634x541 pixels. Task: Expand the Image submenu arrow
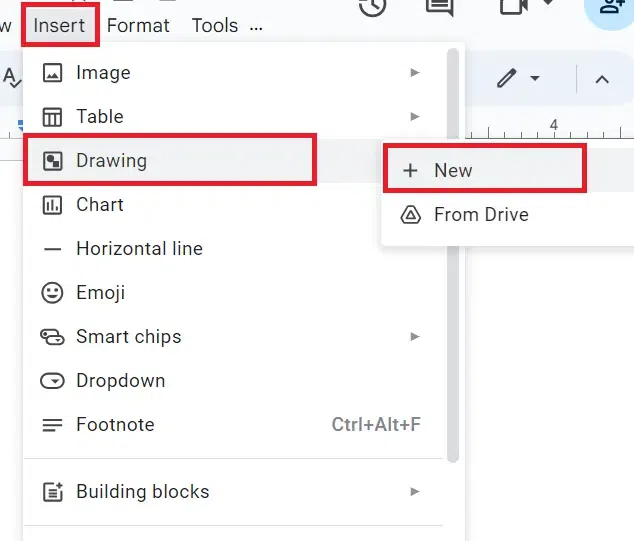(x=415, y=73)
